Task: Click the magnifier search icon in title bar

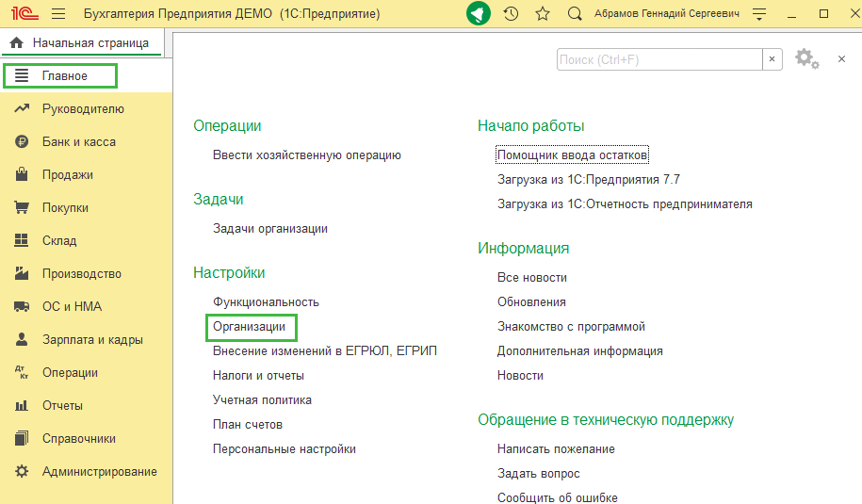Action: coord(575,14)
